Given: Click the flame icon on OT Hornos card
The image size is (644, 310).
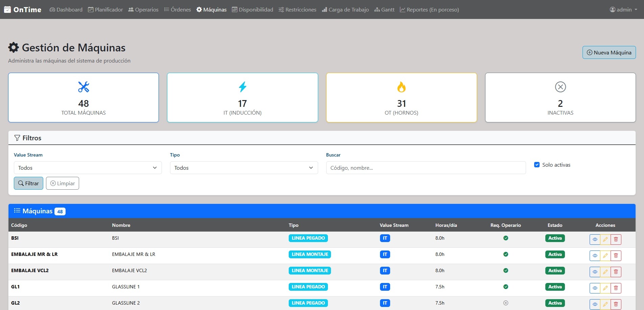Looking at the screenshot, I should click(401, 87).
